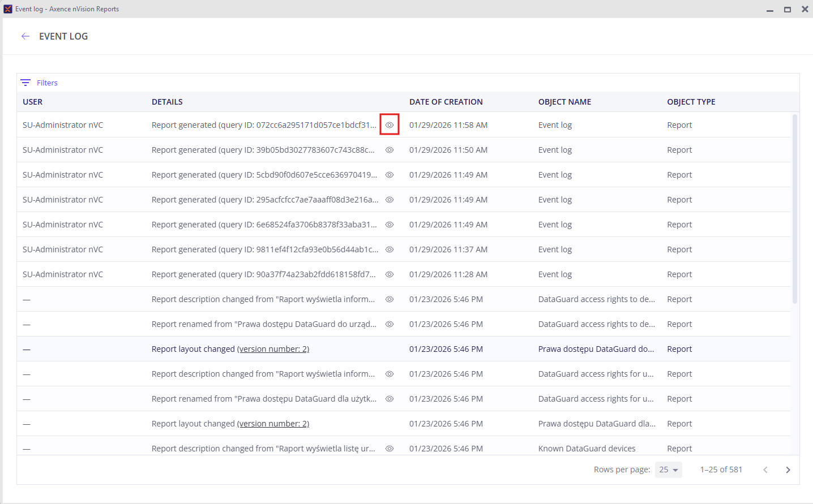Click the USER column header
The height and width of the screenshot is (504, 813).
32,102
